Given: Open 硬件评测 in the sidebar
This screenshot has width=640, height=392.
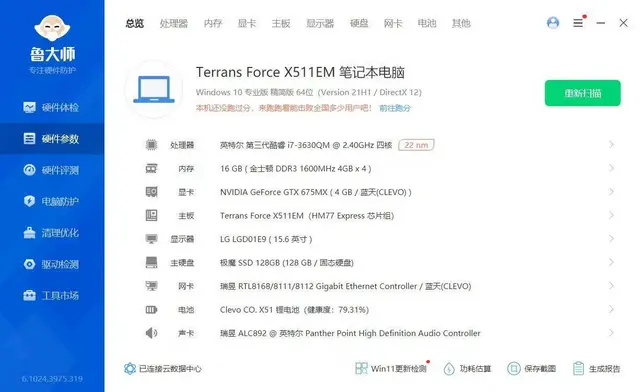Looking at the screenshot, I should click(x=52, y=170).
